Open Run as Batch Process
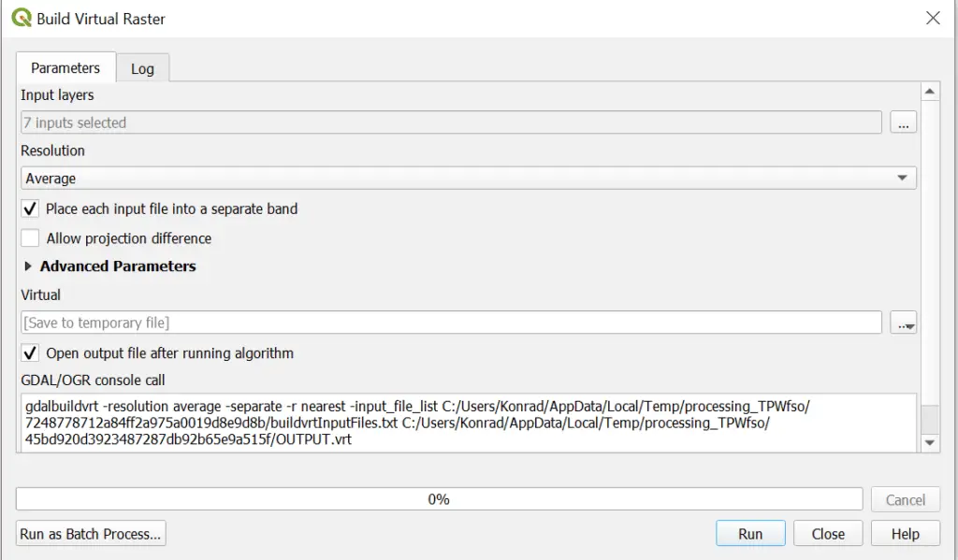958x560 pixels. click(x=91, y=534)
